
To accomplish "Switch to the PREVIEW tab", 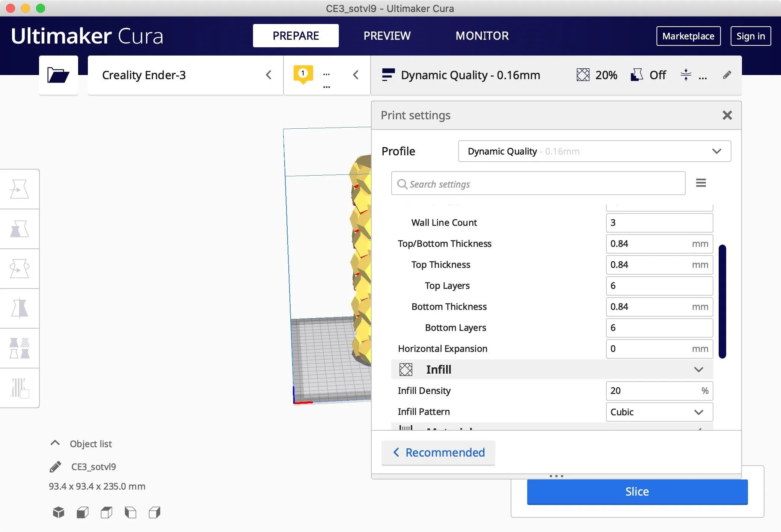I will pyautogui.click(x=387, y=36).
